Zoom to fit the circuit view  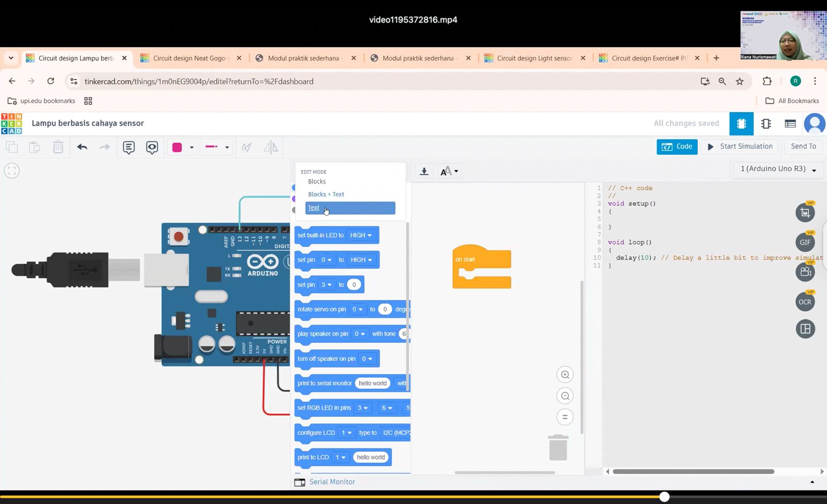click(x=11, y=171)
